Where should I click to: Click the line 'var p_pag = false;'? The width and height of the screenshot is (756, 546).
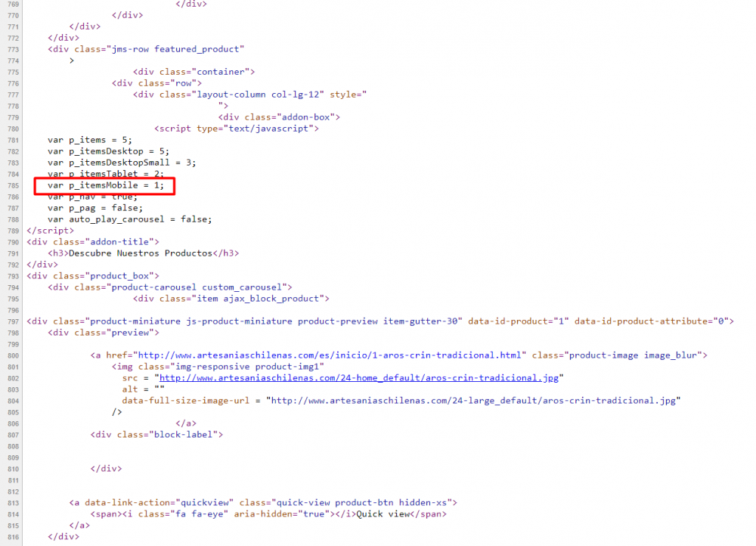(x=95, y=208)
